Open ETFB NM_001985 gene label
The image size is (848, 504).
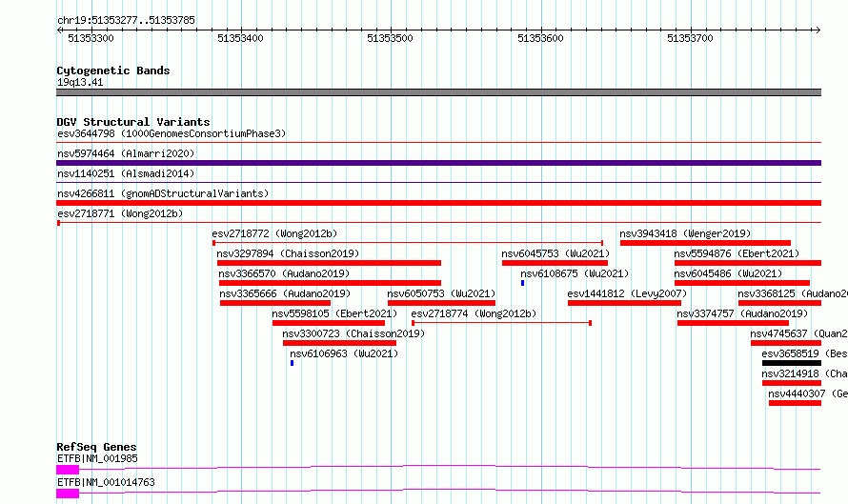coord(97,458)
